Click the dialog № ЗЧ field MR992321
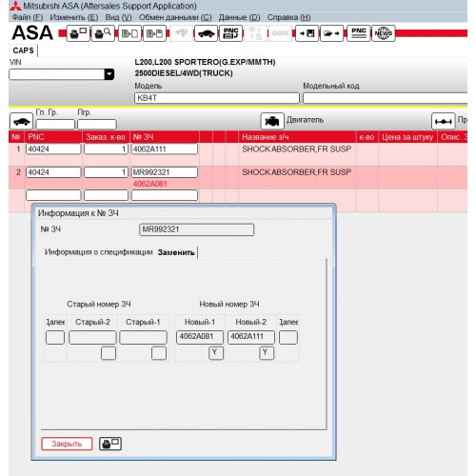 coord(197,229)
